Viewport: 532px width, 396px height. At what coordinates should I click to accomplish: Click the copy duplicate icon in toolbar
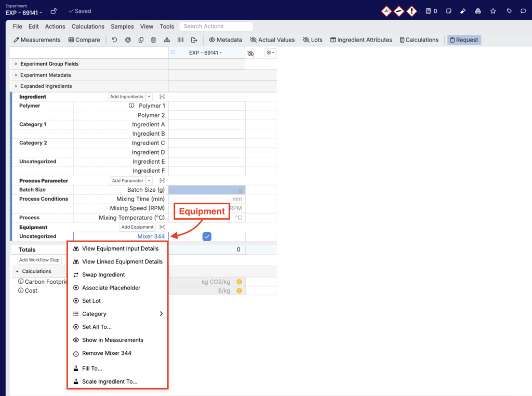141,40
